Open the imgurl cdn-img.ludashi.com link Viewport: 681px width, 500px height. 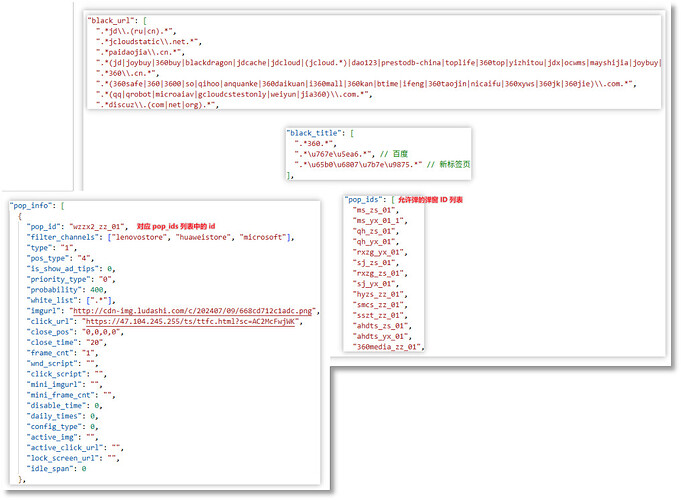click(x=207, y=311)
